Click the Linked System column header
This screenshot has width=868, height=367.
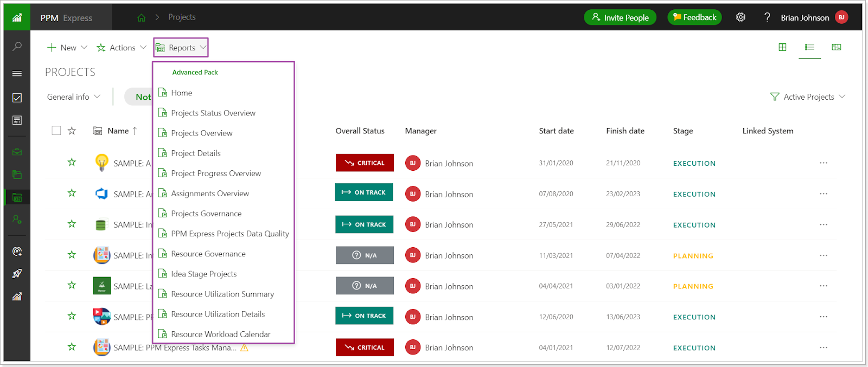[x=768, y=131]
